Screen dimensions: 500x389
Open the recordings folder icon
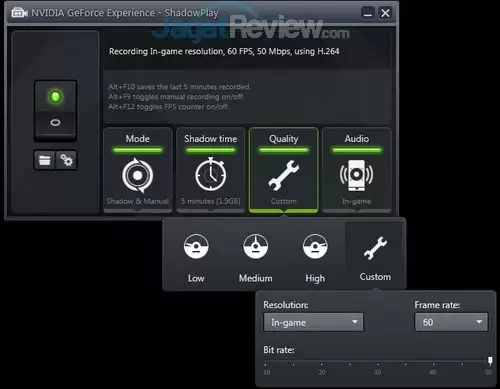click(x=45, y=160)
